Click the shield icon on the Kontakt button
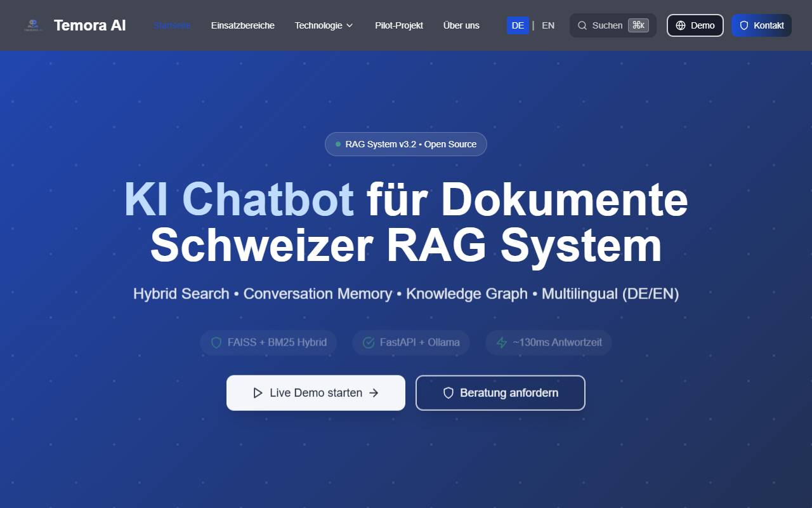Viewport: 812px width, 508px height. (x=744, y=25)
